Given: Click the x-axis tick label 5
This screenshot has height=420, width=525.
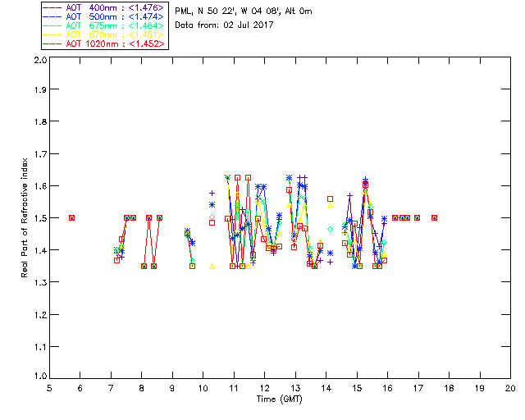Looking at the screenshot, I should (49, 388).
